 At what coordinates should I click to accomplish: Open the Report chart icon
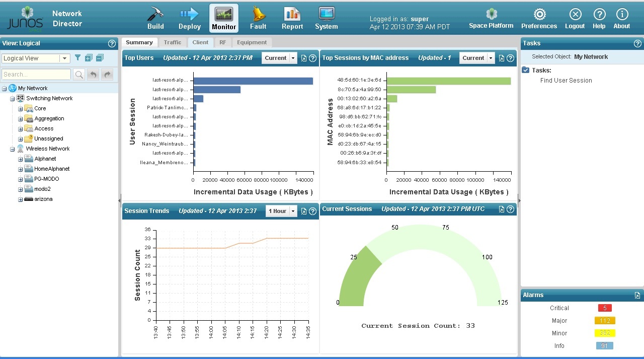pos(292,14)
